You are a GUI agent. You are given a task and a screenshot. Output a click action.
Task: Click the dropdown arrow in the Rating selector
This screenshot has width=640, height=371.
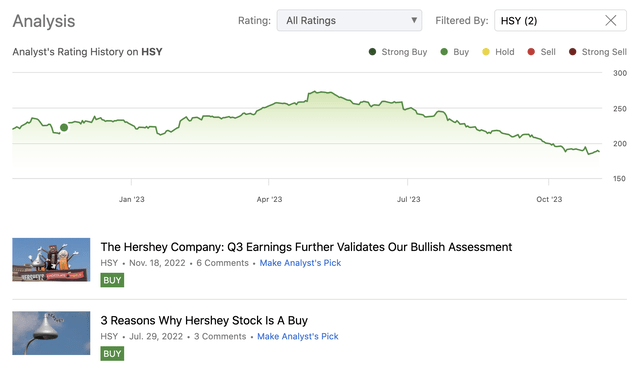414,20
